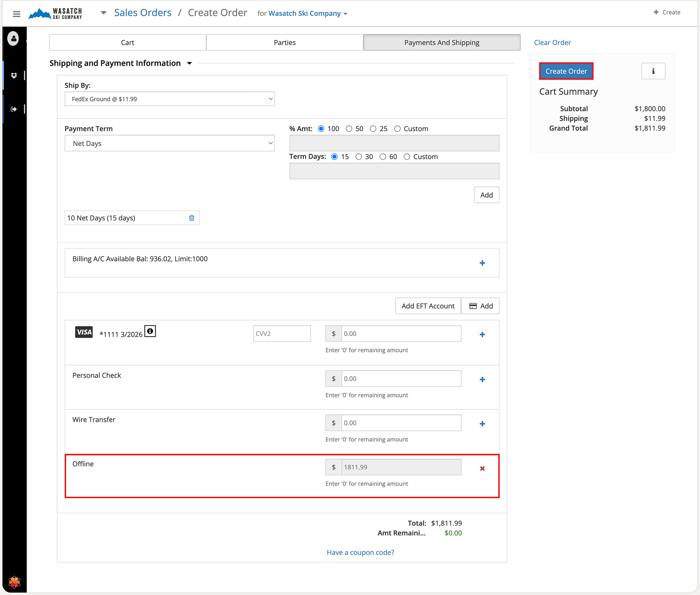The height and width of the screenshot is (595, 700).
Task: Choose Custom term days option
Action: [x=407, y=157]
